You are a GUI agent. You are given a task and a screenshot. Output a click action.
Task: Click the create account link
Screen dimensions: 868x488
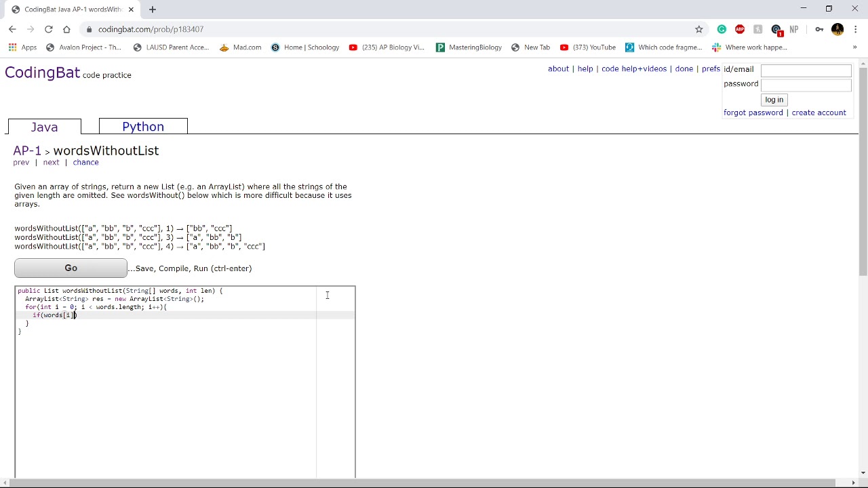pos(818,113)
